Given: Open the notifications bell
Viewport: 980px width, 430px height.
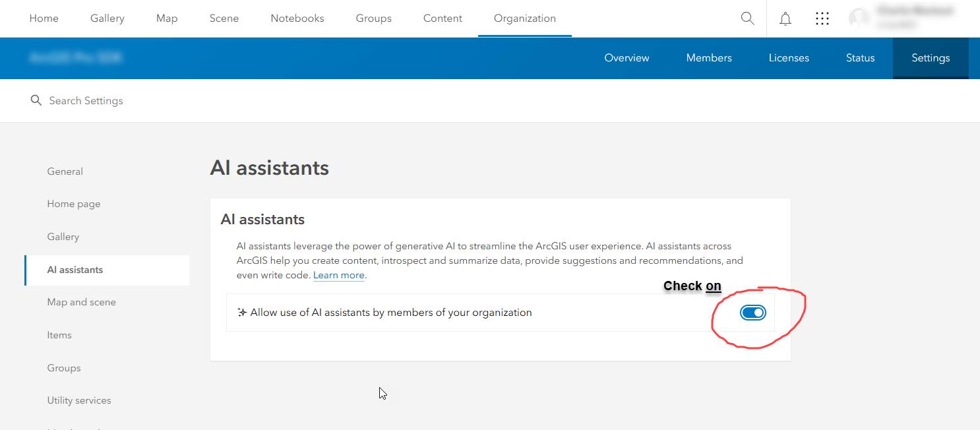Looking at the screenshot, I should [785, 18].
